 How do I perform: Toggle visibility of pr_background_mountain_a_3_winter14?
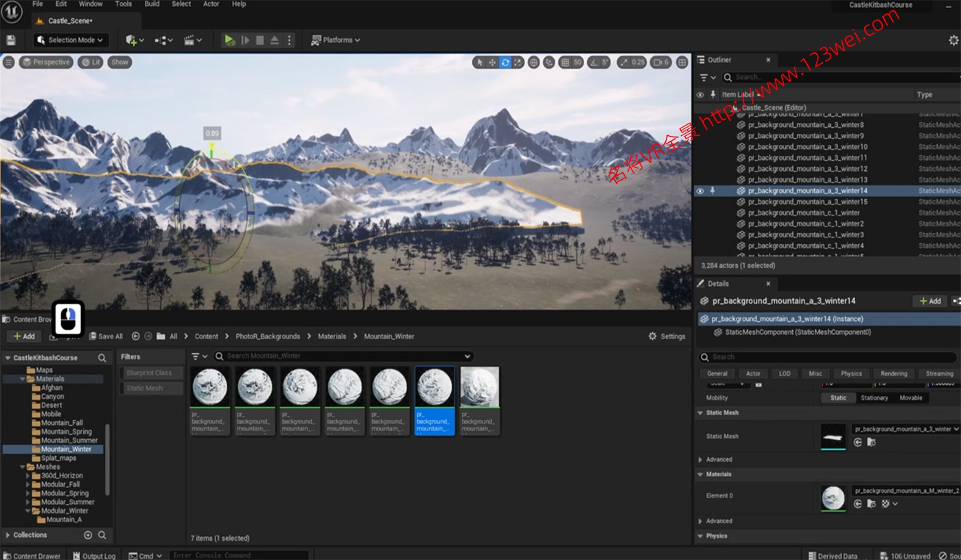click(700, 191)
